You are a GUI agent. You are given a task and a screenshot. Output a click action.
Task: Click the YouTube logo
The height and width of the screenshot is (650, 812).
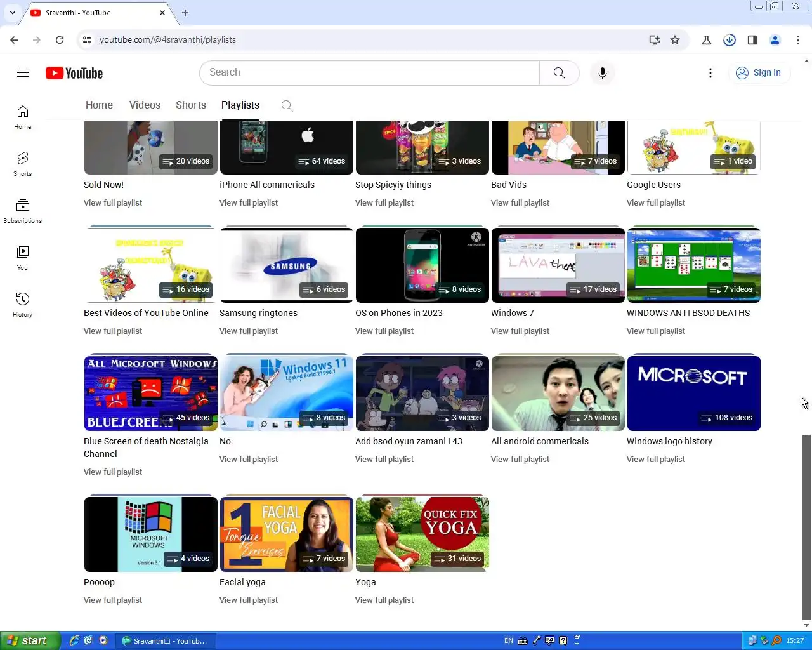(x=74, y=73)
